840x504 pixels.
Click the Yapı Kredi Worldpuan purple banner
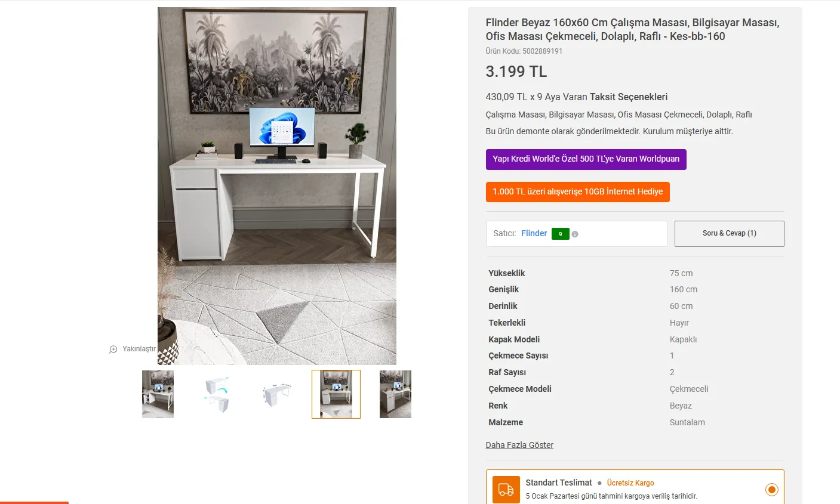(x=586, y=159)
